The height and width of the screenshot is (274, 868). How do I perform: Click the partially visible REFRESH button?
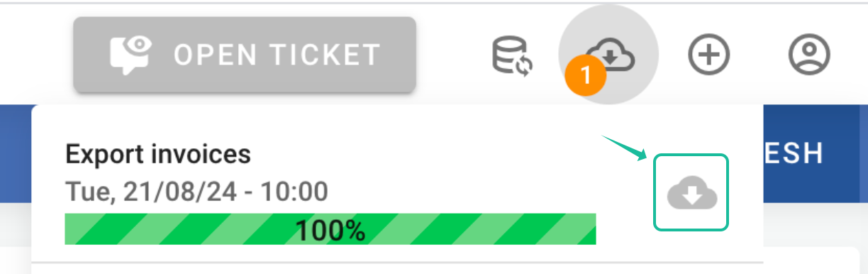pos(793,153)
